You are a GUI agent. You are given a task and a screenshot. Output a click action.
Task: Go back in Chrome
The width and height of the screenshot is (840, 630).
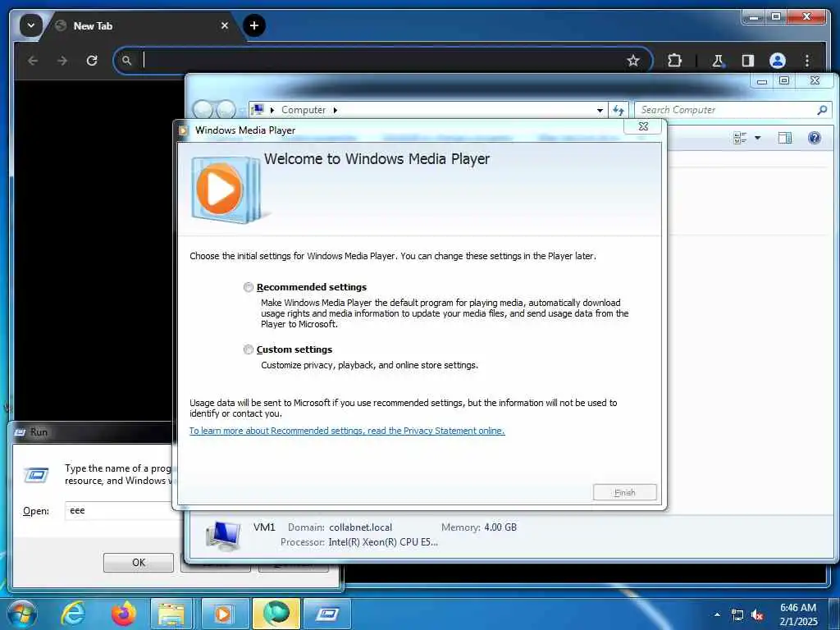pyautogui.click(x=33, y=61)
